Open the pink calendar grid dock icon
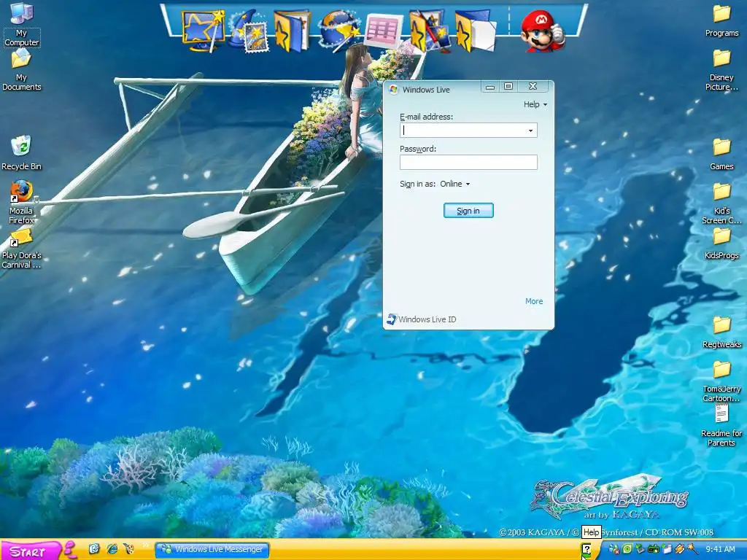 click(384, 31)
